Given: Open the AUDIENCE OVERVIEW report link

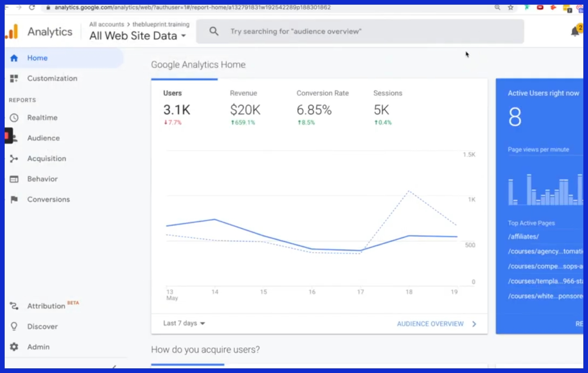Looking at the screenshot, I should click(437, 324).
